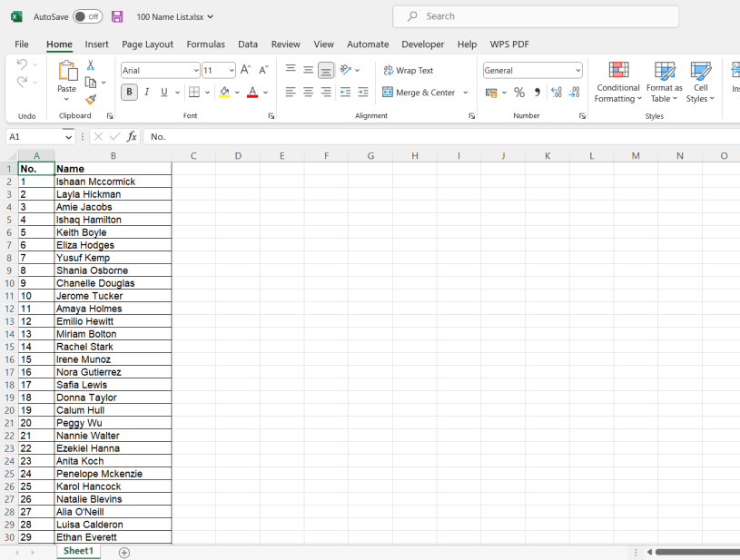Switch to Data tab
The width and height of the screenshot is (740, 560).
click(248, 44)
